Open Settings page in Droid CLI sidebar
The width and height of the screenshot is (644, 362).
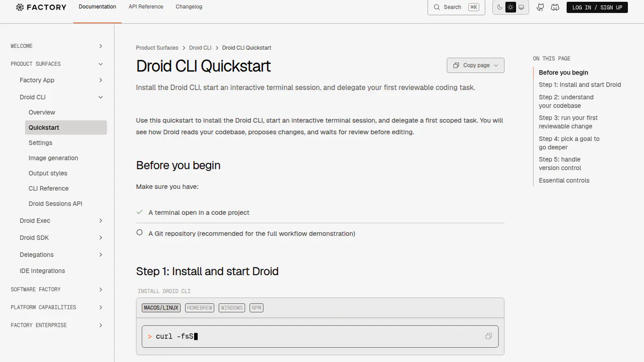point(40,143)
